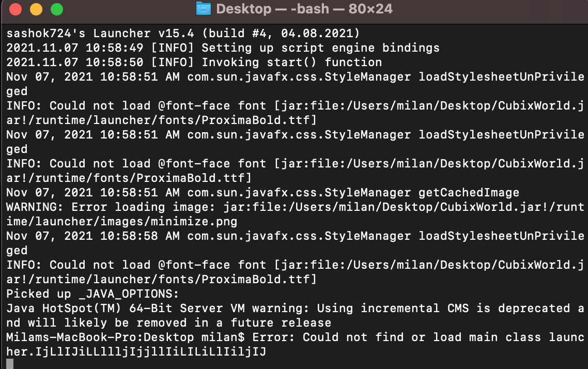
Task: Click the window title text "Desktop — -bash — 80×24"
Action: tap(304, 9)
